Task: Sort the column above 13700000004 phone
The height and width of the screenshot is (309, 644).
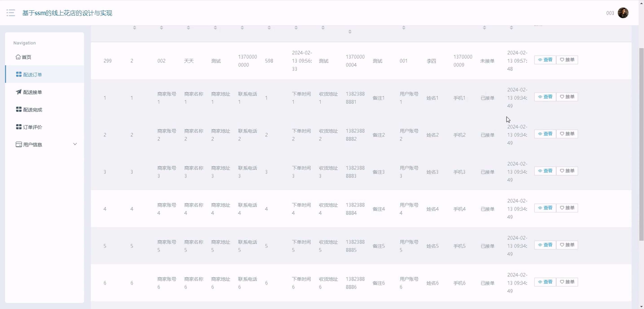Action: tap(350, 31)
